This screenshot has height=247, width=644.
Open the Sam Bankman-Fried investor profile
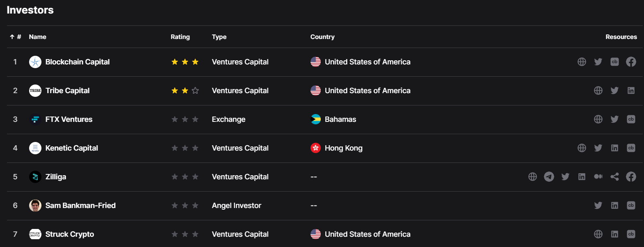pyautogui.click(x=80, y=206)
